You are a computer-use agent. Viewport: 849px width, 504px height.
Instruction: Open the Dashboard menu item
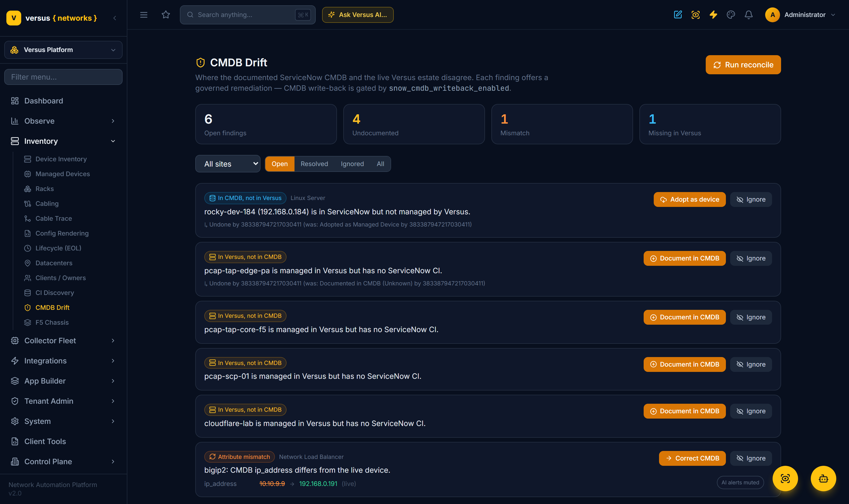(x=63, y=101)
